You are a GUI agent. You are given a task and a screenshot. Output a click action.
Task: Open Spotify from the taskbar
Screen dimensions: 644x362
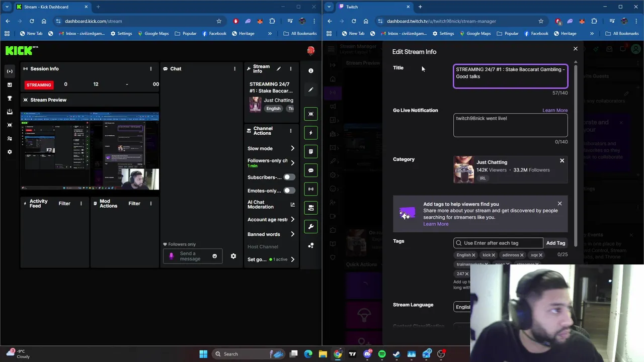pos(382,354)
